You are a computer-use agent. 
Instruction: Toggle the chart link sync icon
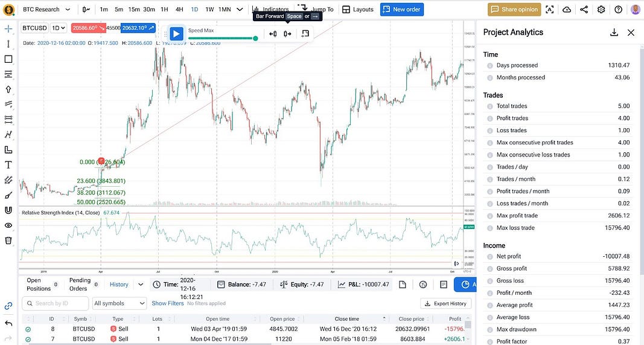8,306
